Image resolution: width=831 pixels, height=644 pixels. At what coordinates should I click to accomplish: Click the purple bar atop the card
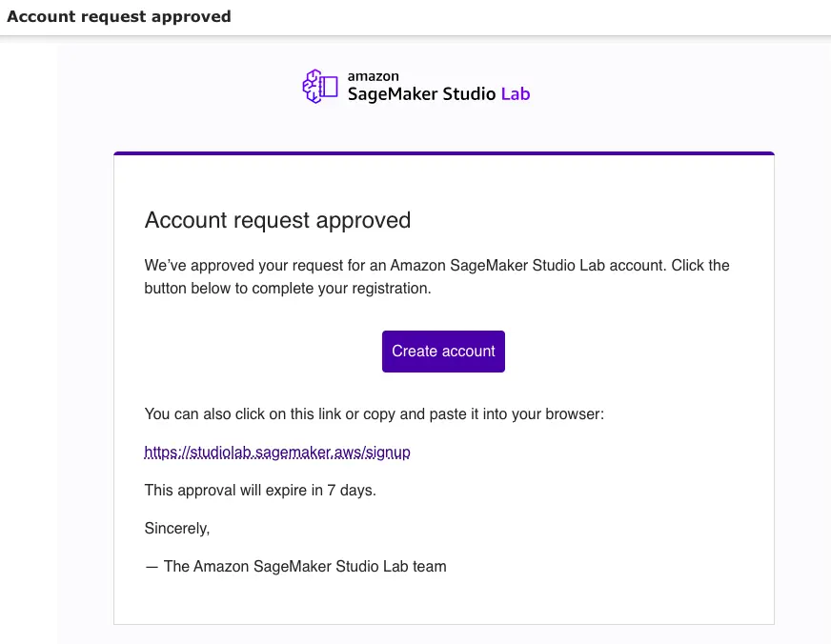[x=443, y=153]
